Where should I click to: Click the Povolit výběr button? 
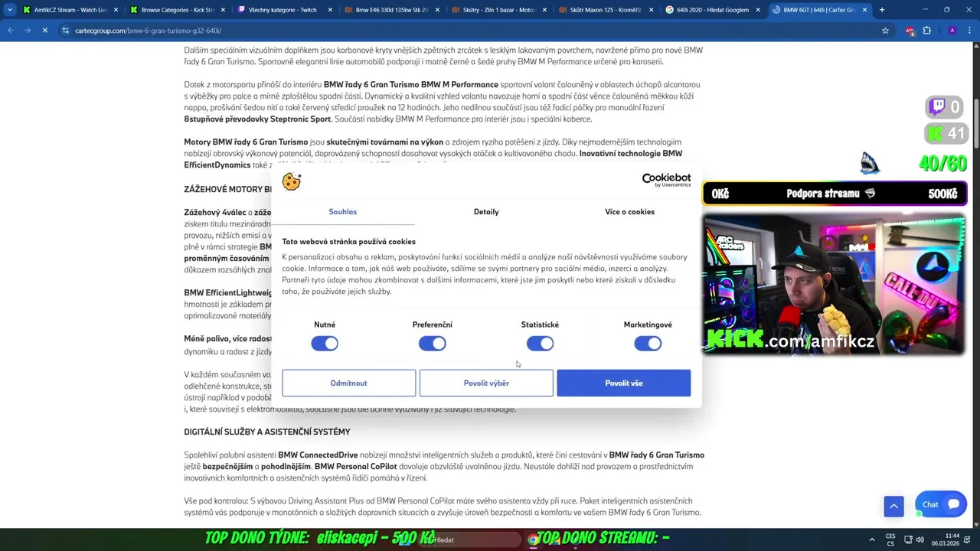(x=486, y=383)
